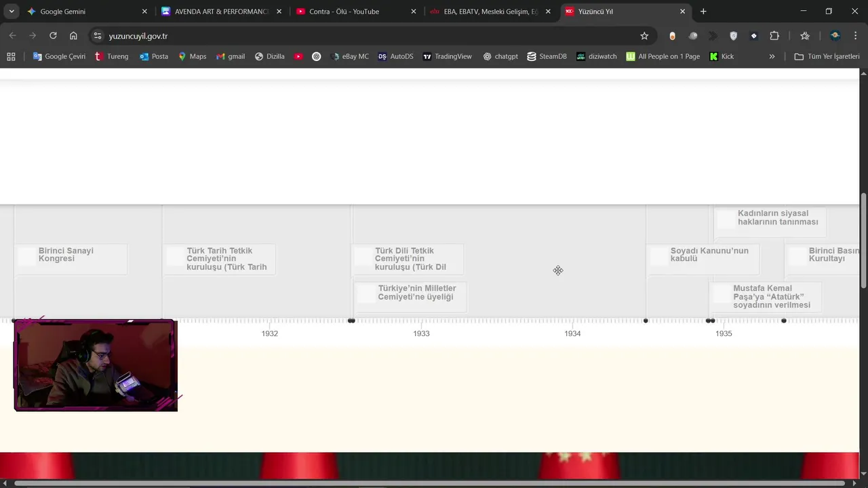Select the Birinci Sanayi Kongresi event
Screen dimensions: 868x488
tap(71, 258)
